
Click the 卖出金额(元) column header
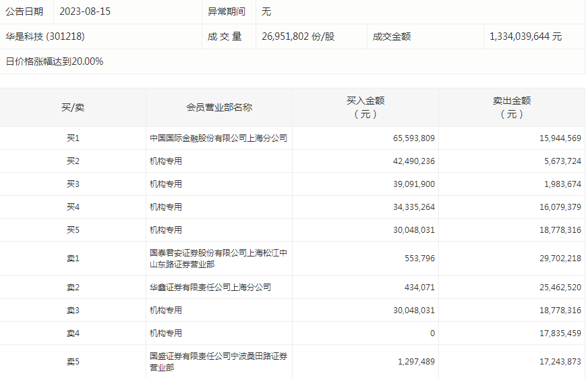click(x=512, y=107)
